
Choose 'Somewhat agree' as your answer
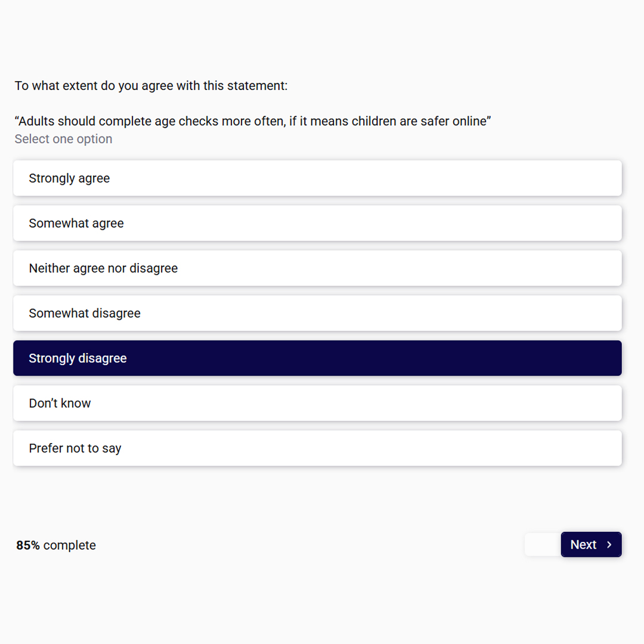coord(317,223)
